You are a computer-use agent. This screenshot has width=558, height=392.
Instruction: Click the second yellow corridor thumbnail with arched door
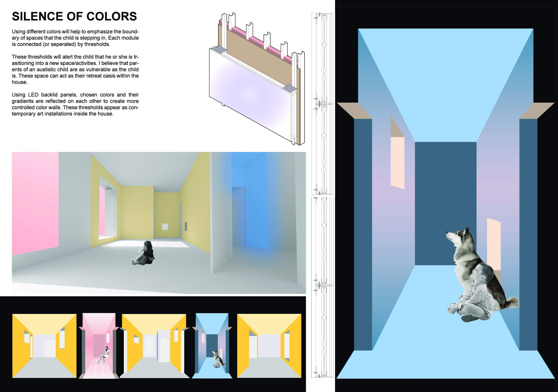(x=155, y=346)
